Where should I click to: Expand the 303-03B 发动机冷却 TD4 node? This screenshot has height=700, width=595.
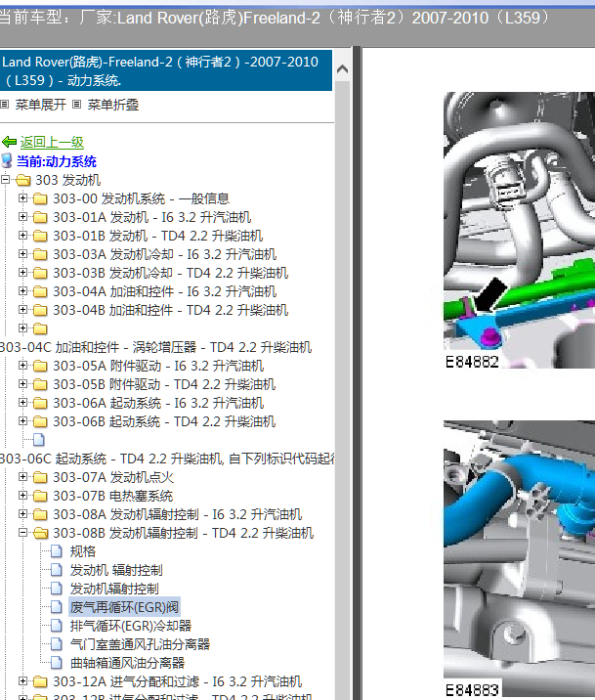(x=22, y=273)
